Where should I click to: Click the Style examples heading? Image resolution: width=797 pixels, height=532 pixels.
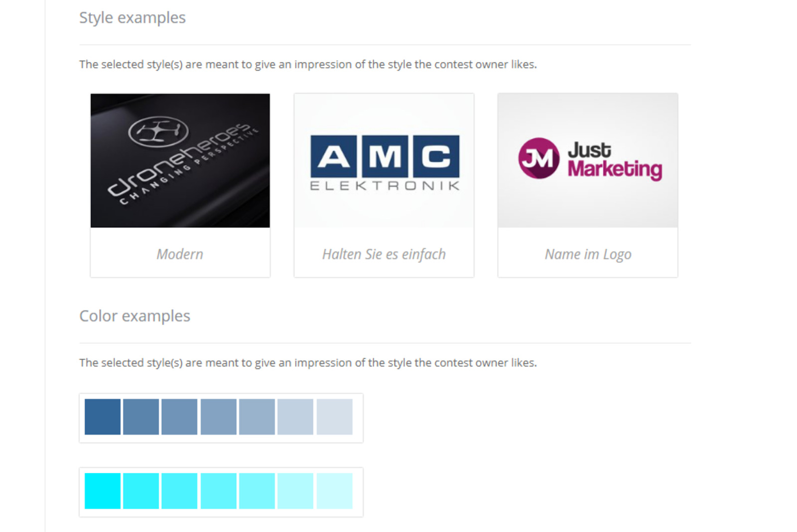pos(133,18)
